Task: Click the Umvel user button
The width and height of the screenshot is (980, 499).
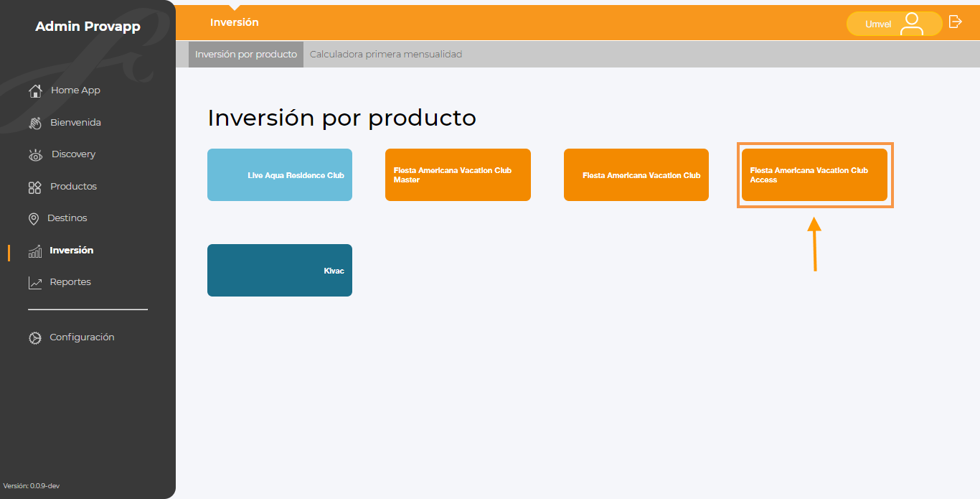Action: pyautogui.click(x=894, y=24)
